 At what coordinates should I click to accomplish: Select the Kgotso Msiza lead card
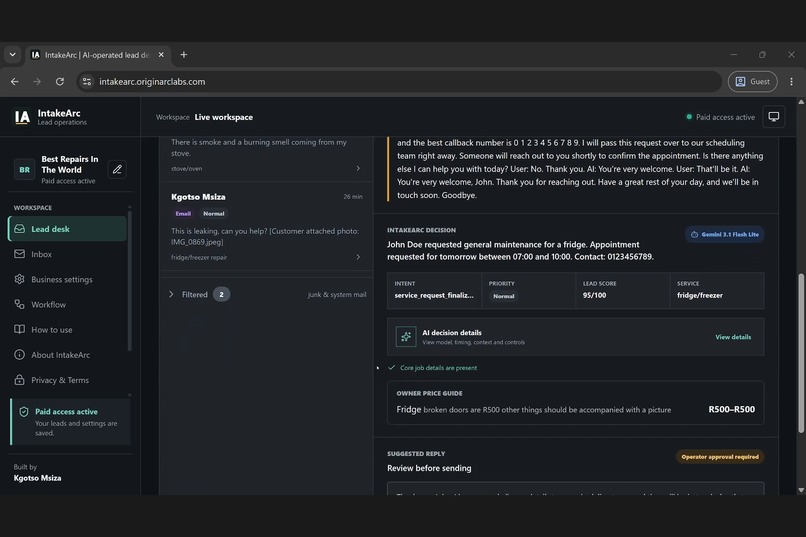[x=266, y=226]
